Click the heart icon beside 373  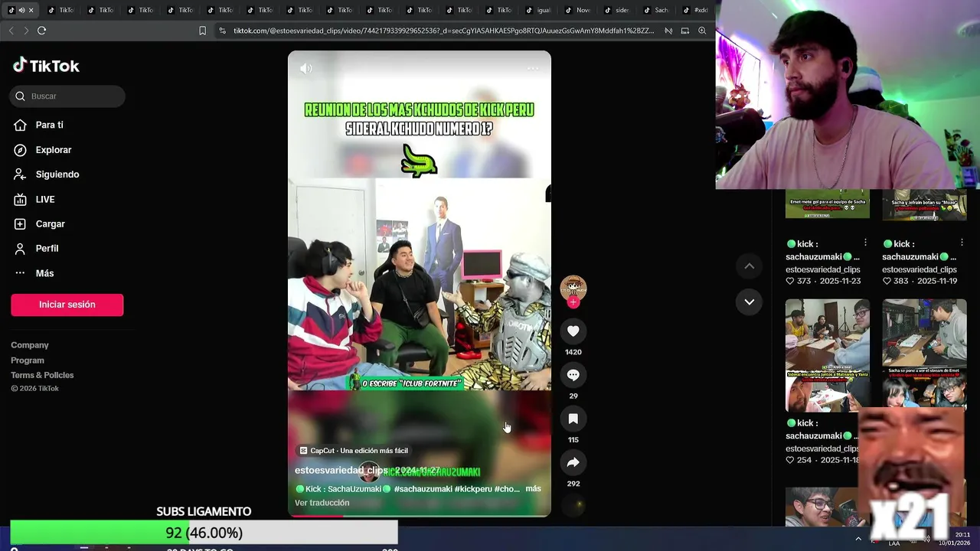pos(790,281)
